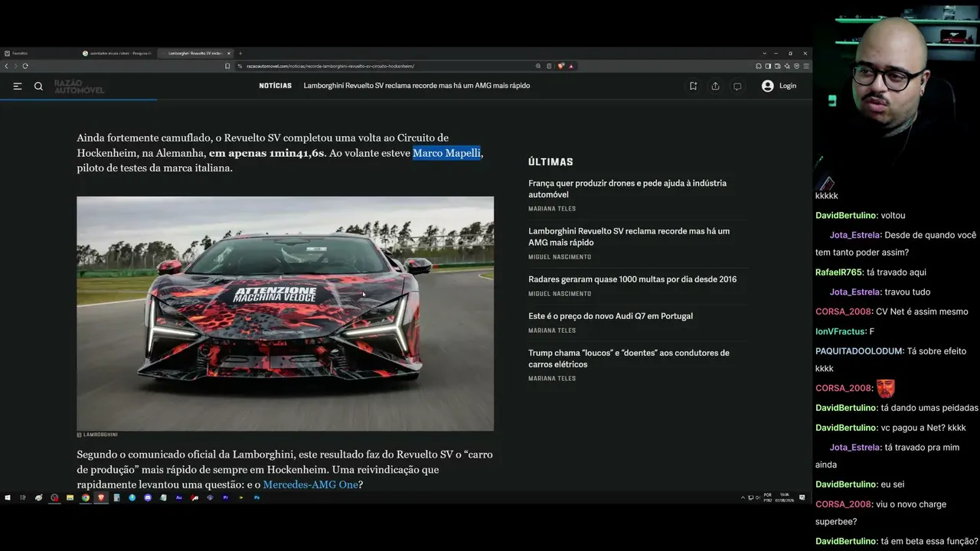
Task: Go back with the browser back arrow
Action: [x=6, y=66]
